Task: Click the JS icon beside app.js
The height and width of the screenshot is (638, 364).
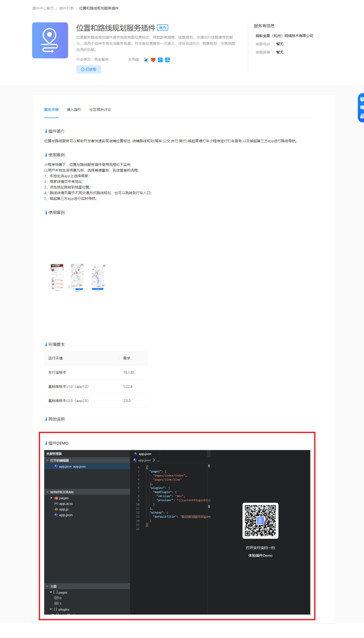Action: tap(56, 509)
